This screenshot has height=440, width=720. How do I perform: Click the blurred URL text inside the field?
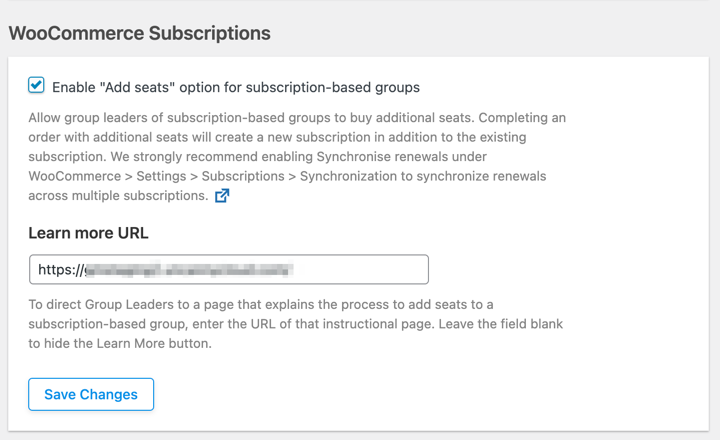[x=190, y=269]
